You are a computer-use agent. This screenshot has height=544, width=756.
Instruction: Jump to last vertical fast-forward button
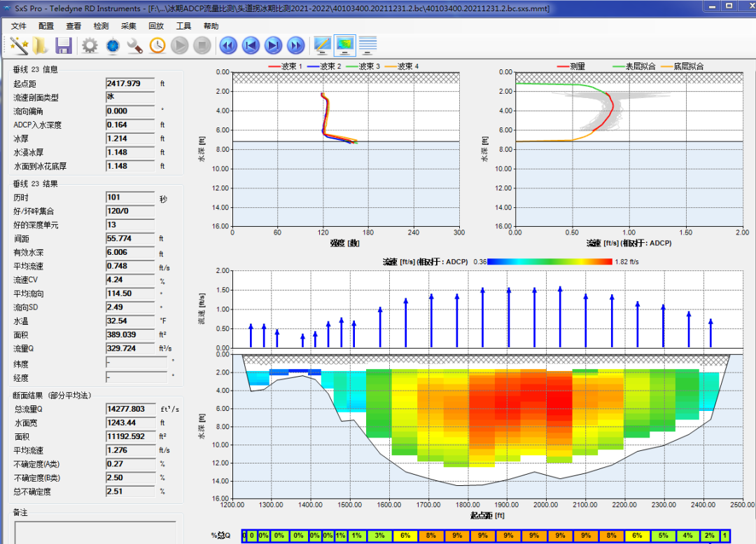pos(296,46)
